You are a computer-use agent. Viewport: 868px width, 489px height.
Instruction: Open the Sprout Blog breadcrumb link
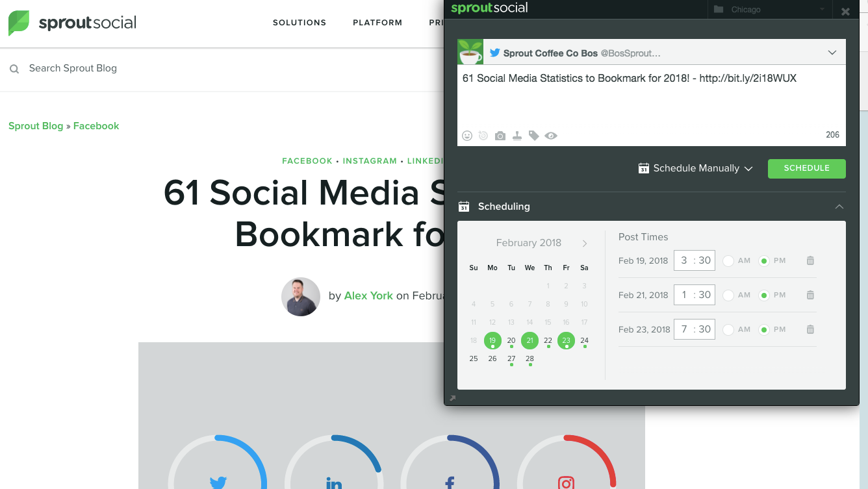(x=36, y=126)
